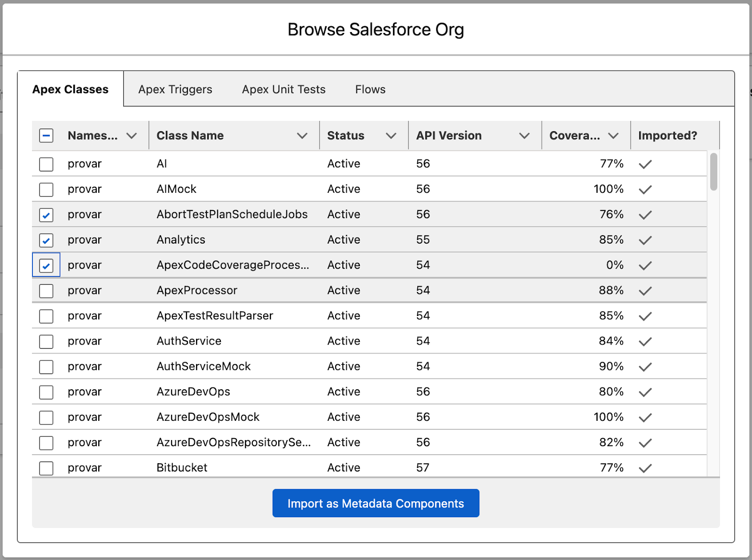Uncheck the ApexCodeCoverageProces... checkbox
The image size is (752, 560).
46,266
